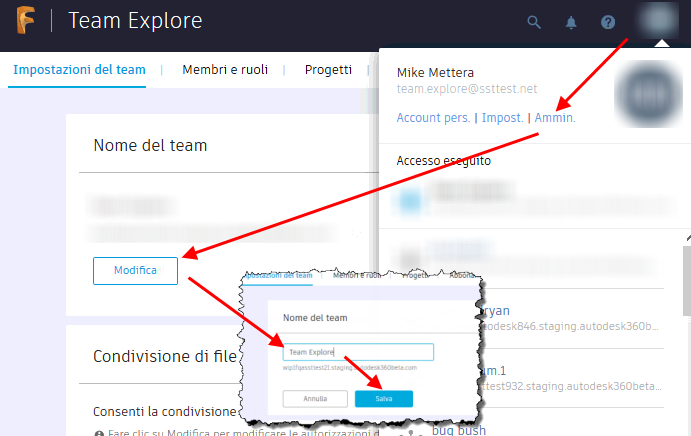Click the Salva button in the inset

coord(384,399)
